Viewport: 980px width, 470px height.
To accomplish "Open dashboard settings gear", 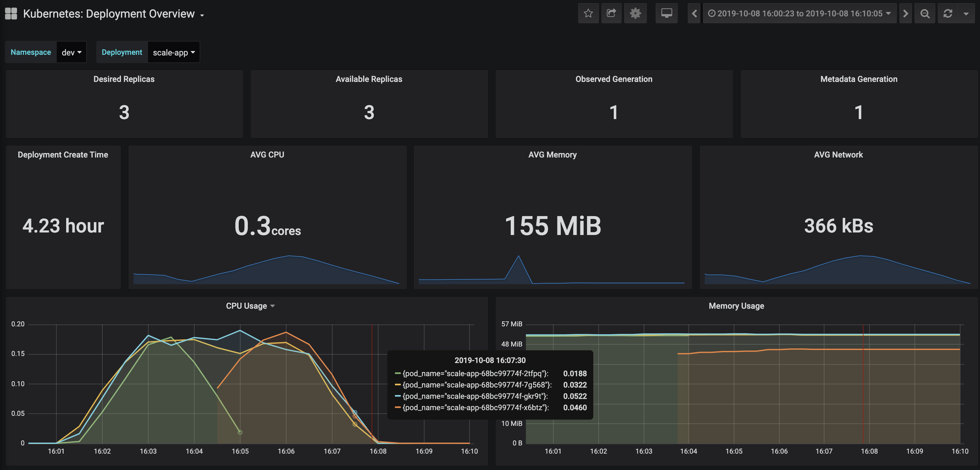I will click(635, 14).
